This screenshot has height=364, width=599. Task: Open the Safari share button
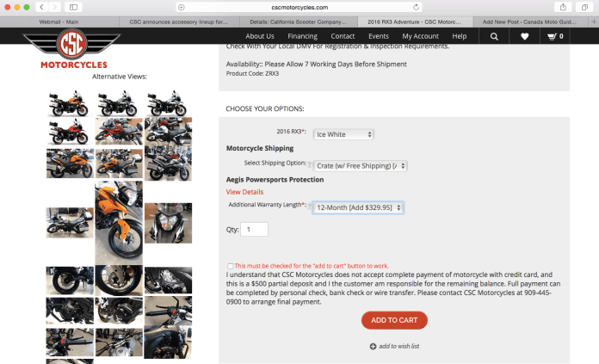click(563, 7)
